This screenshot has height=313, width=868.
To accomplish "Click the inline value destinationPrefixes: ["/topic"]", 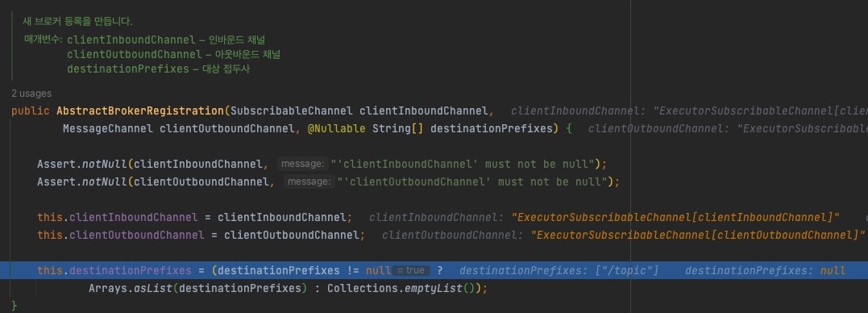I will [x=559, y=270].
